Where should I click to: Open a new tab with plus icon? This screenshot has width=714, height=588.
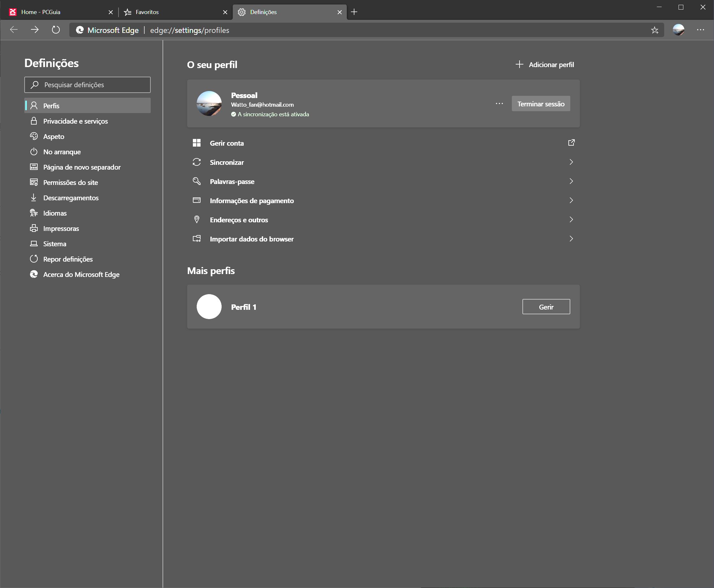click(x=354, y=12)
